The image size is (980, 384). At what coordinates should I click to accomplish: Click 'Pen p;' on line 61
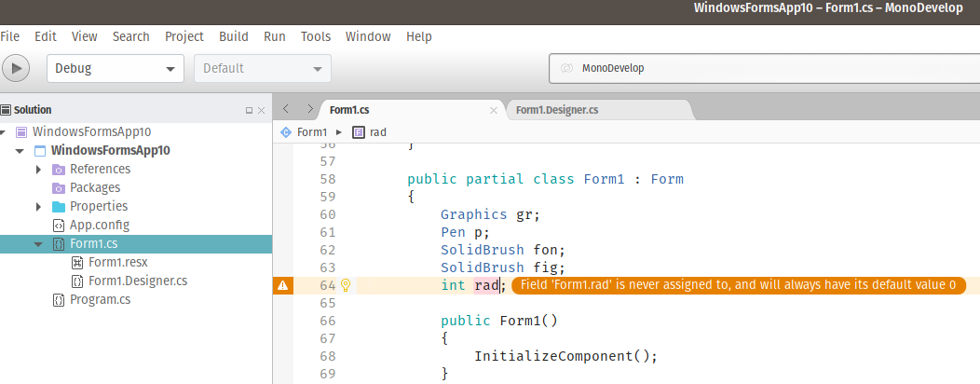click(465, 233)
